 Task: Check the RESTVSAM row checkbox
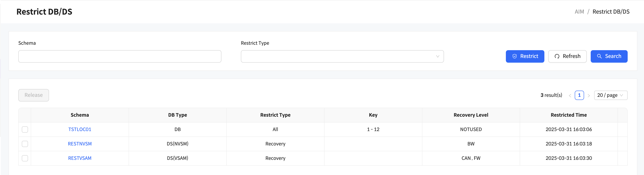click(x=25, y=158)
